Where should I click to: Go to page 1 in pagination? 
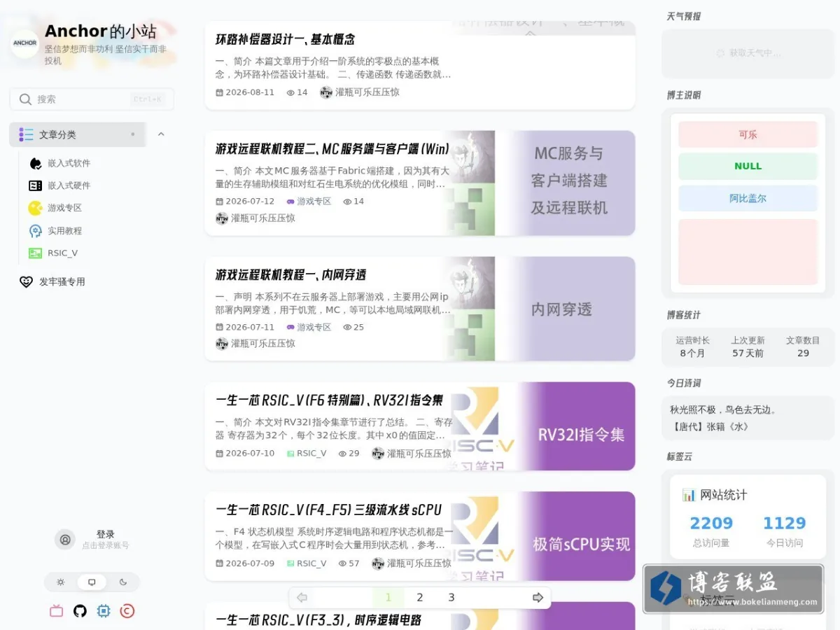coord(388,597)
